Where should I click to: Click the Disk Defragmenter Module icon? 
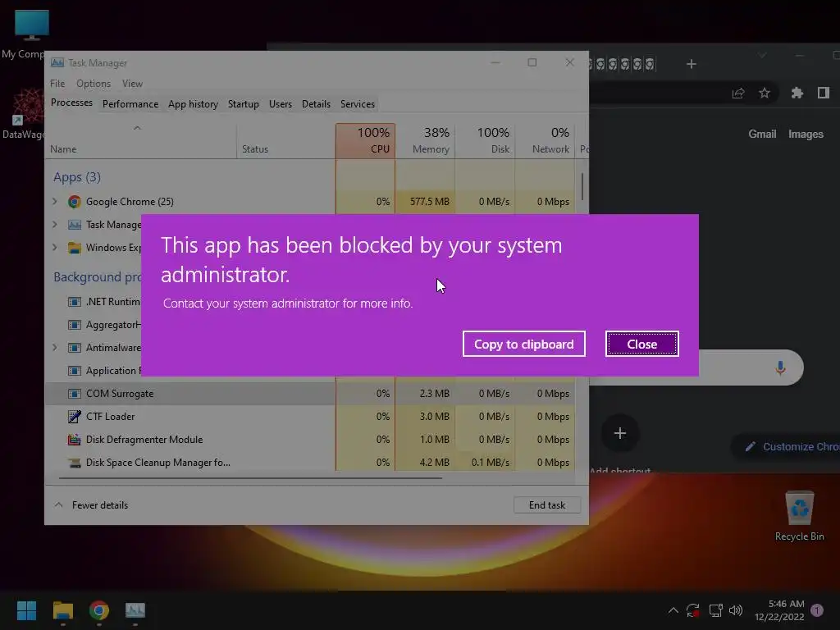pos(75,440)
